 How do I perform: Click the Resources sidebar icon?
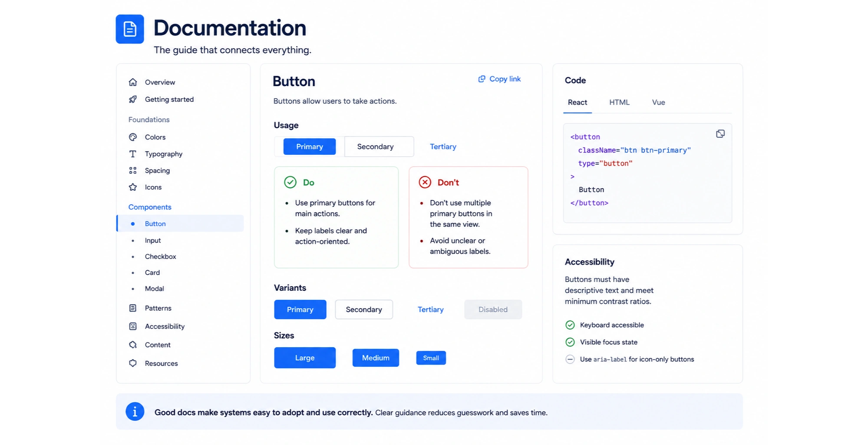click(133, 363)
